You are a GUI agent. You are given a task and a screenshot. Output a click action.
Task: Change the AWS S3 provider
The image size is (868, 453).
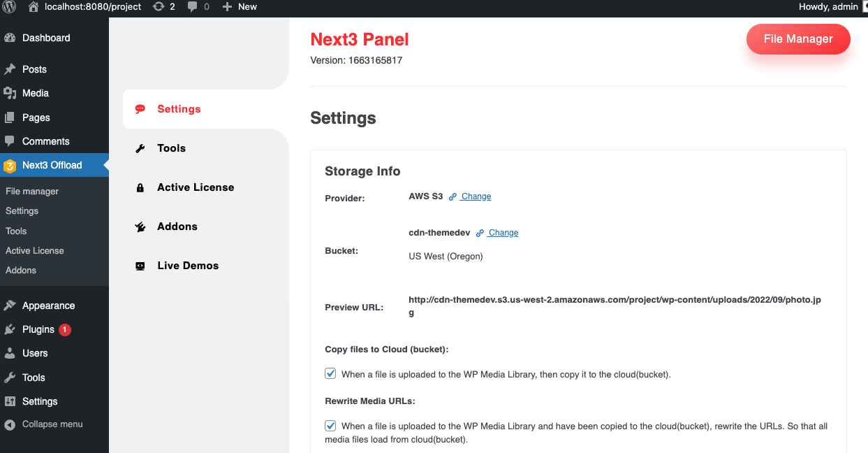[475, 196]
